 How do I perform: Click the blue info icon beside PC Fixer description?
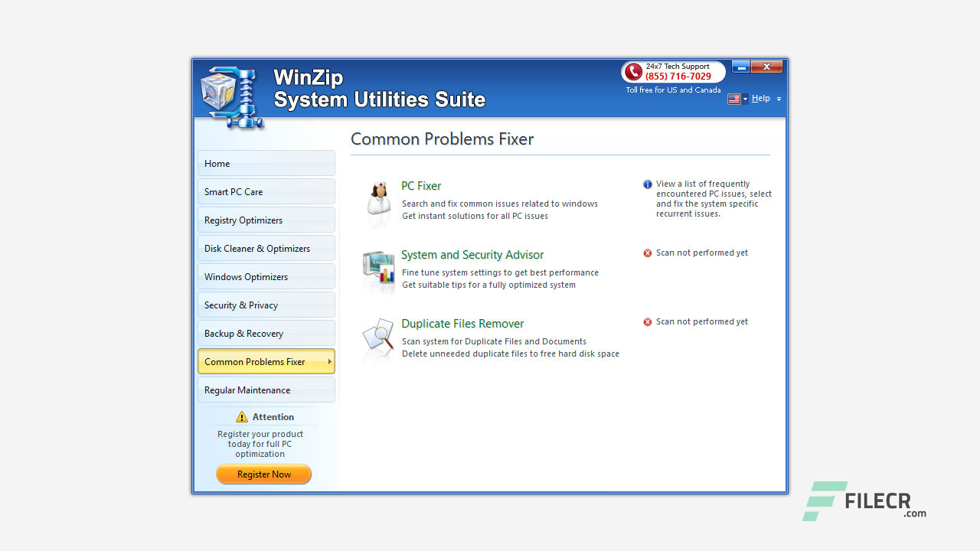click(x=648, y=184)
